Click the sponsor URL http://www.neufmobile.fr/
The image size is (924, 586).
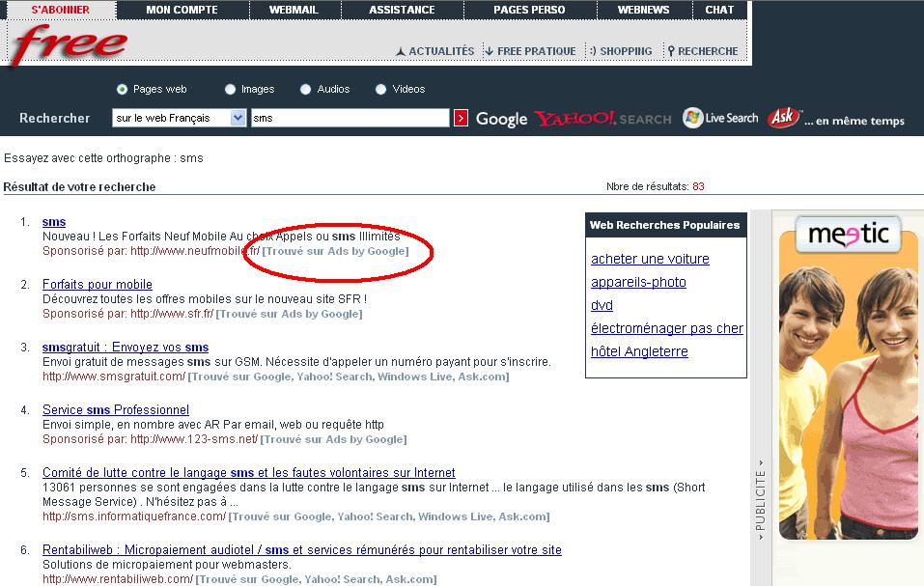click(195, 251)
